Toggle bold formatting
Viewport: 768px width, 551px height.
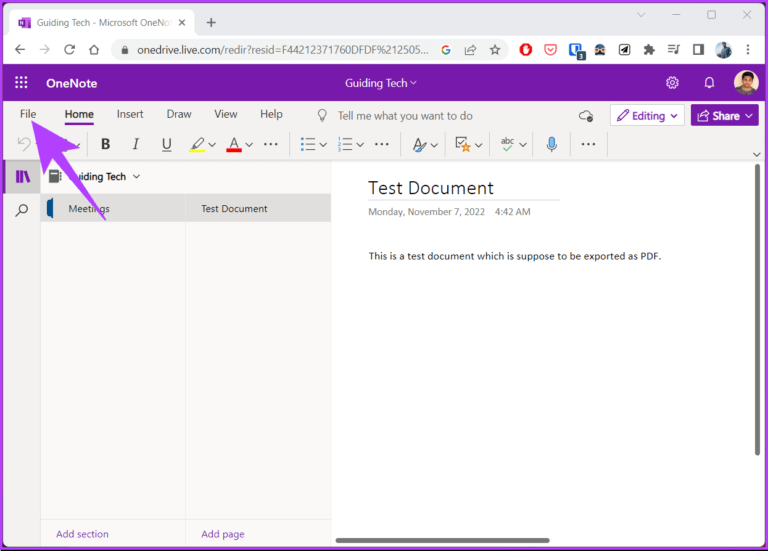click(x=105, y=144)
